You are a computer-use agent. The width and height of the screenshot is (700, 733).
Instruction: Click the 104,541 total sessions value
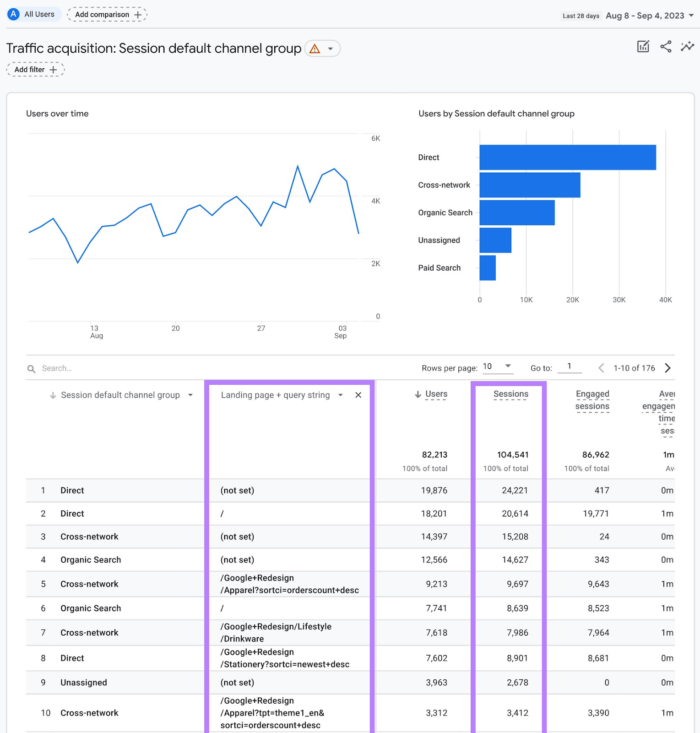tap(513, 455)
